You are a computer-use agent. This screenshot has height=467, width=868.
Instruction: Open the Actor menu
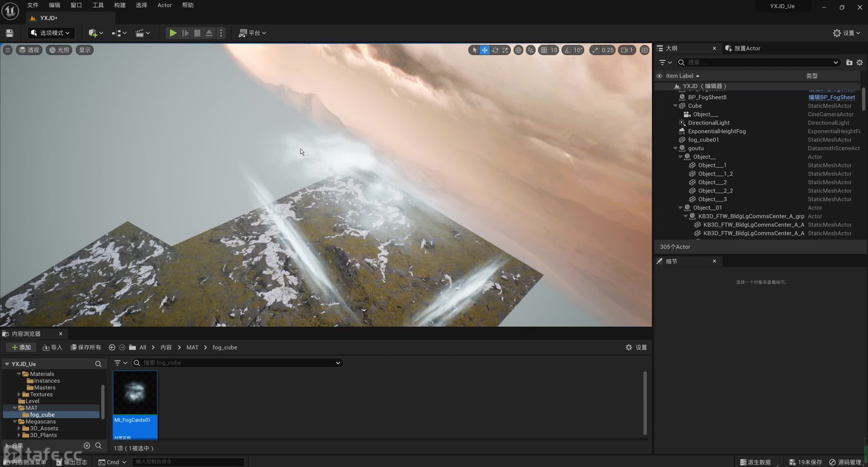(x=164, y=5)
